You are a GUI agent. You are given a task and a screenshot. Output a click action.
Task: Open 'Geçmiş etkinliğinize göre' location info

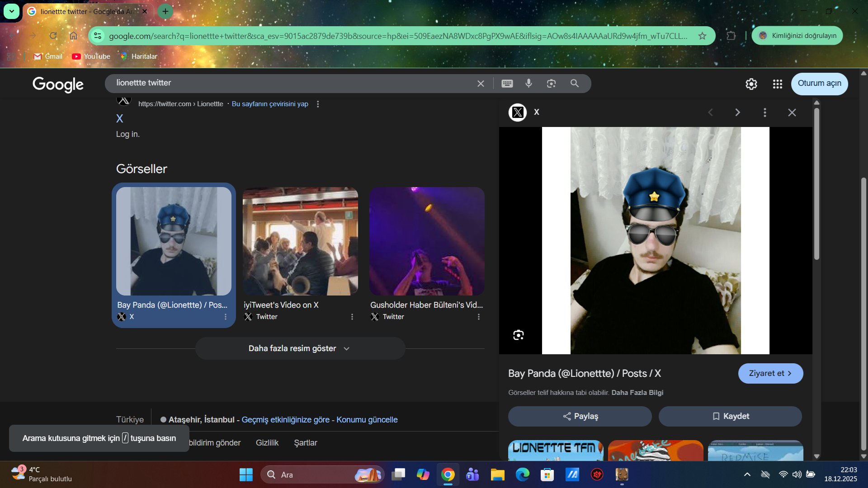click(x=286, y=420)
